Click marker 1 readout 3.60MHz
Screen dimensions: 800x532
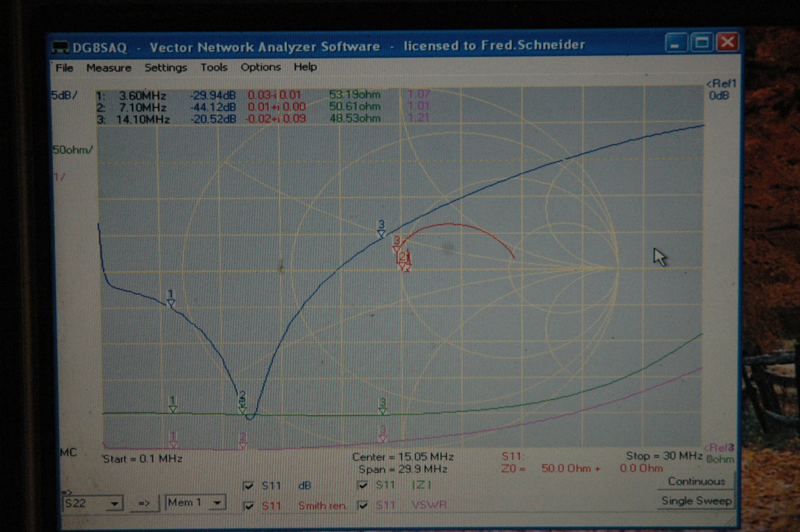142,96
